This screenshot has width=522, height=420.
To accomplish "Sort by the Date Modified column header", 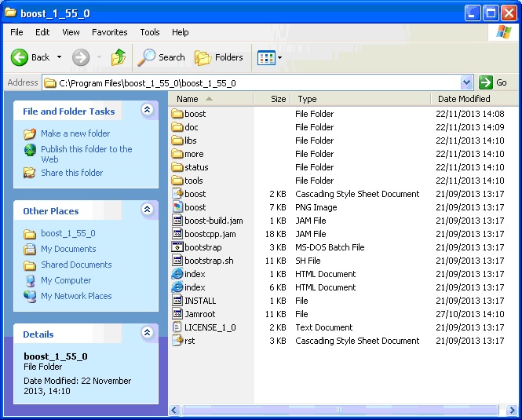I will pos(474,99).
